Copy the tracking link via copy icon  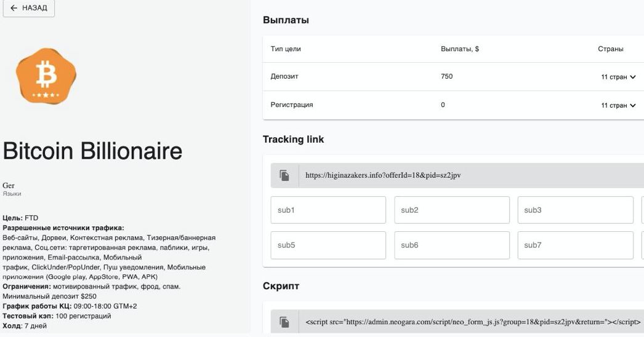click(284, 175)
